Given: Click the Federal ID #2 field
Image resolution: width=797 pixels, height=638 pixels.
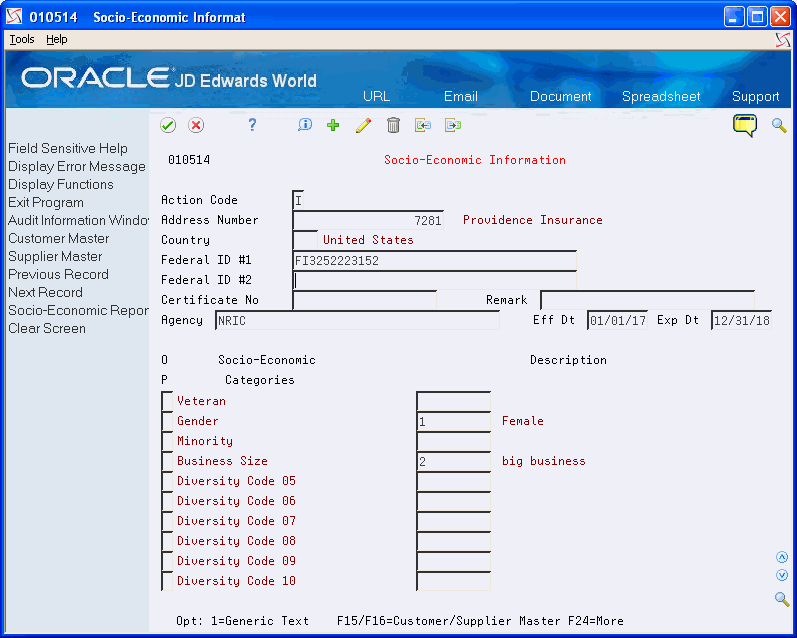Looking at the screenshot, I should coord(435,280).
